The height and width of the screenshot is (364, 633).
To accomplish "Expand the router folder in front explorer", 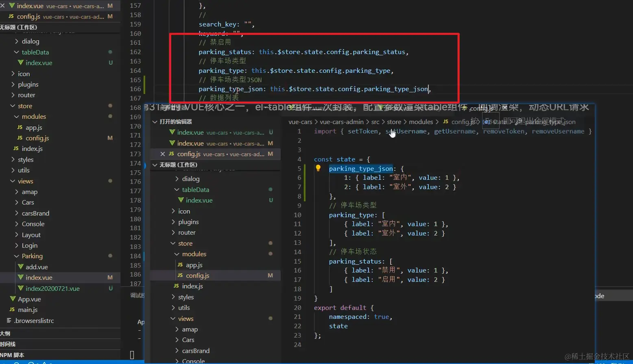I will coord(173,232).
